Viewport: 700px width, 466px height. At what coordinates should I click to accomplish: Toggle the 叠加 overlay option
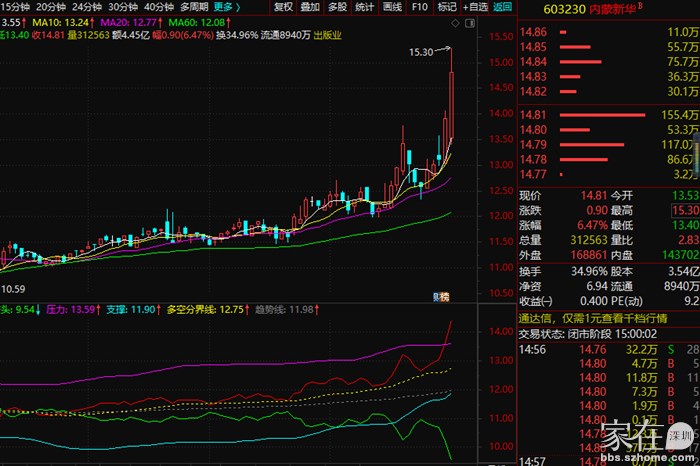pos(310,6)
